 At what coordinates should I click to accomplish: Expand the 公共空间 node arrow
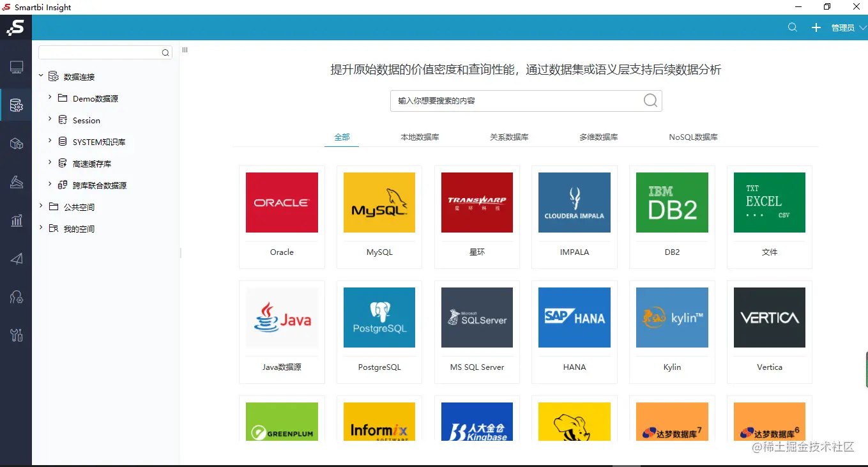(x=41, y=206)
